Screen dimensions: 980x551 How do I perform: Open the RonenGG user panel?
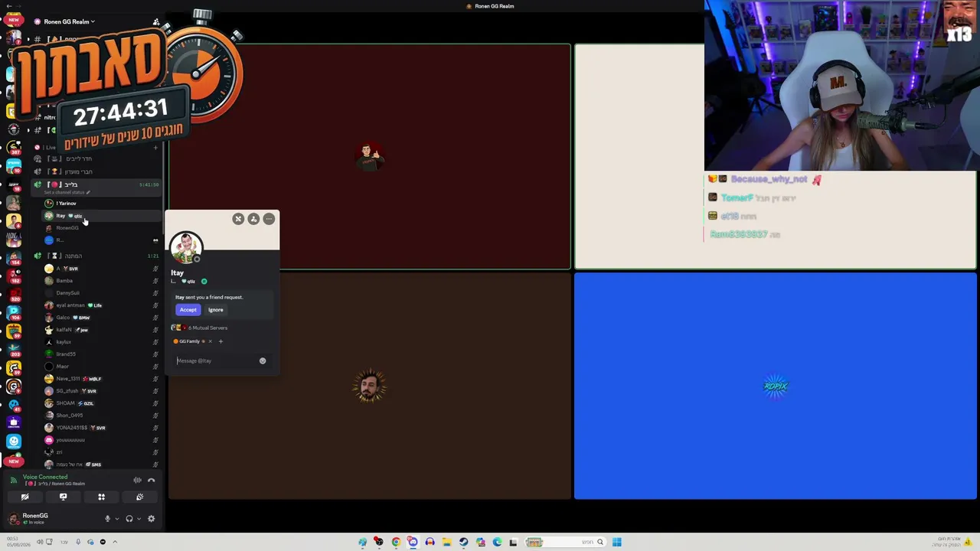[x=35, y=518]
